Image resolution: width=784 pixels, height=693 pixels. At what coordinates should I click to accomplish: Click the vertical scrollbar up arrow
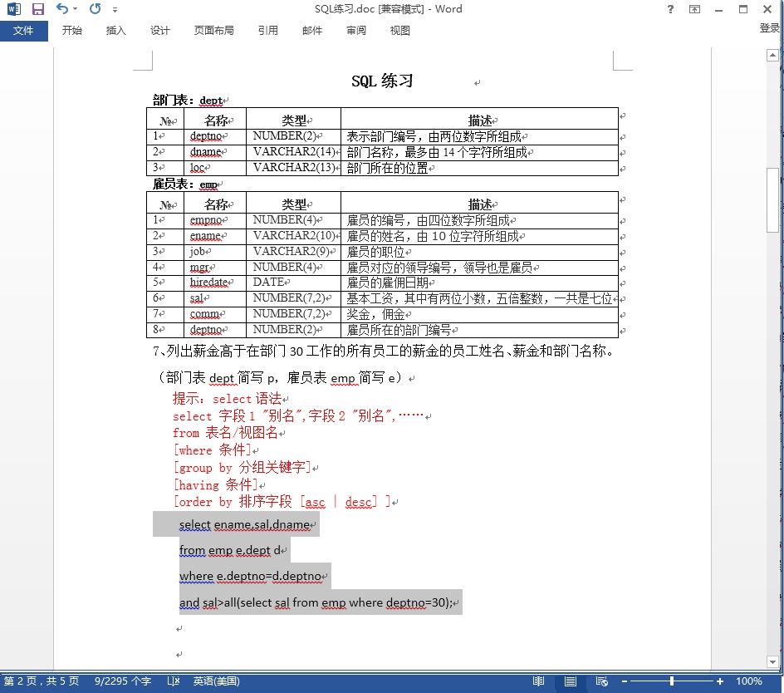(772, 55)
